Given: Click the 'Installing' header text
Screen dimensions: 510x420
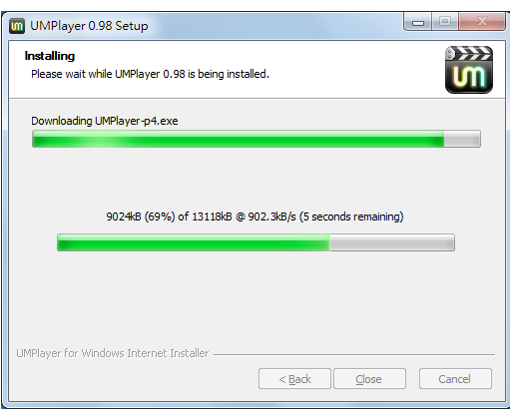Looking at the screenshot, I should point(50,56).
